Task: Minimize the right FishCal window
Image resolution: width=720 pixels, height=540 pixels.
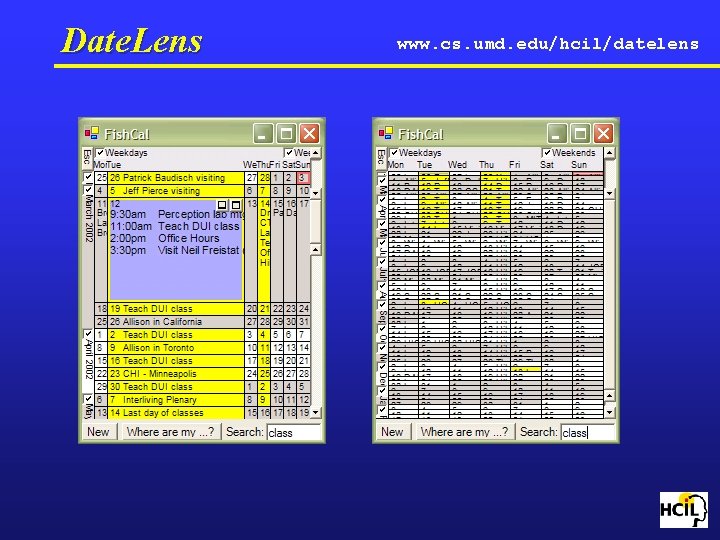Action: point(557,134)
